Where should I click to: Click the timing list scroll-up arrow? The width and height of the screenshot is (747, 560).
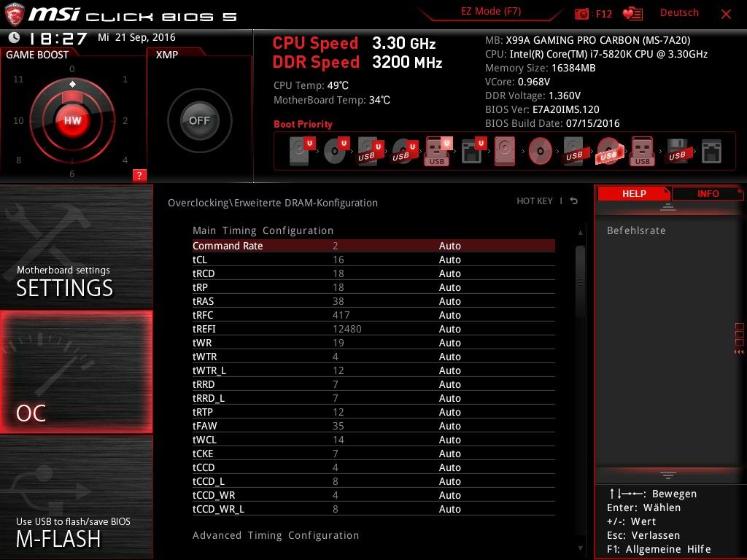pyautogui.click(x=580, y=233)
